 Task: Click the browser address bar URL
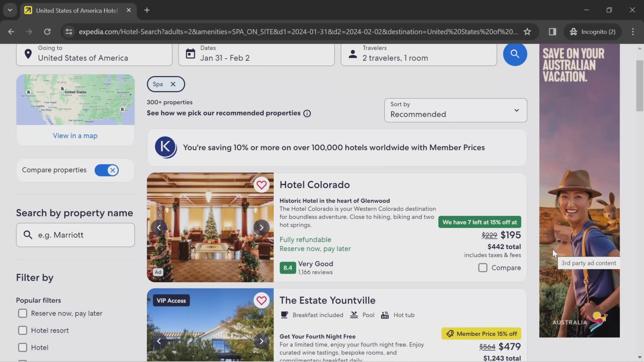pyautogui.click(x=298, y=32)
